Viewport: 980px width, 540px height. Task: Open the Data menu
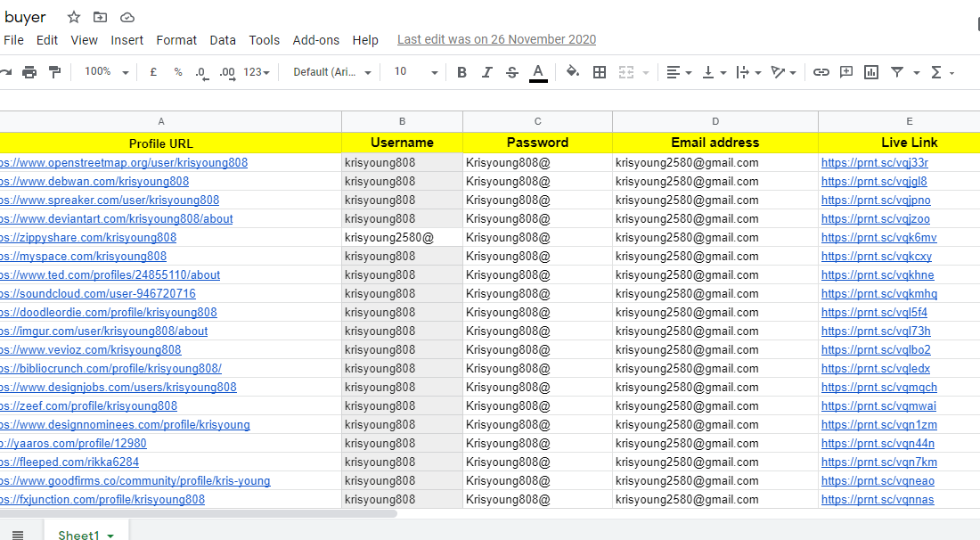pos(224,39)
